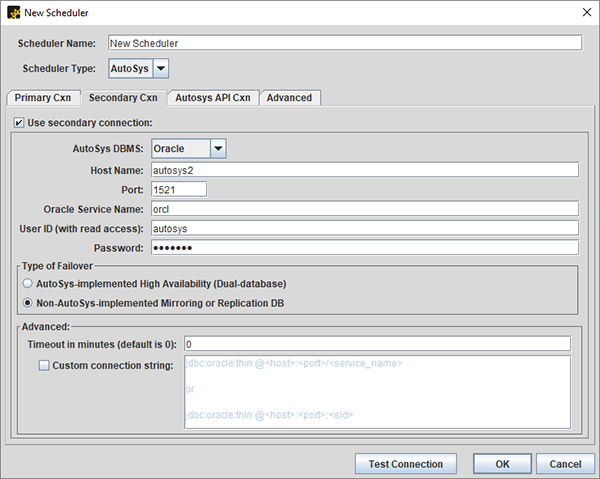Switch to the Primary Cxn tab
Viewport: 600px width, 479px height.
pyautogui.click(x=43, y=98)
